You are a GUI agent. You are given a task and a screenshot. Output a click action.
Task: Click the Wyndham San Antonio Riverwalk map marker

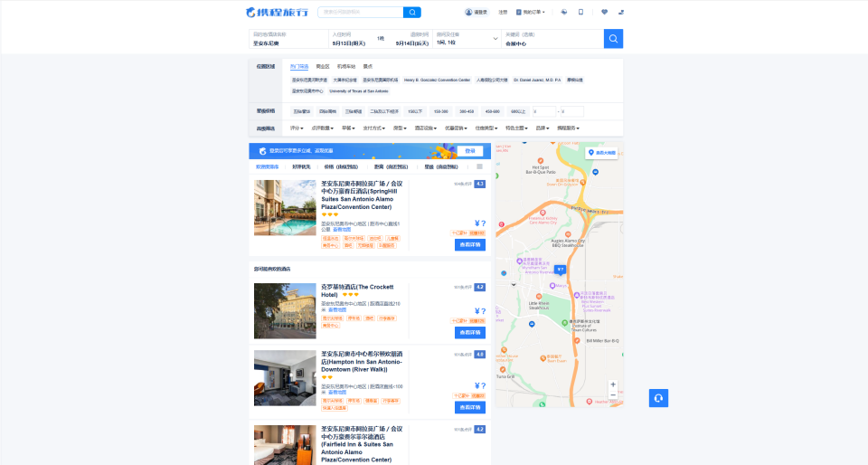[x=519, y=261]
